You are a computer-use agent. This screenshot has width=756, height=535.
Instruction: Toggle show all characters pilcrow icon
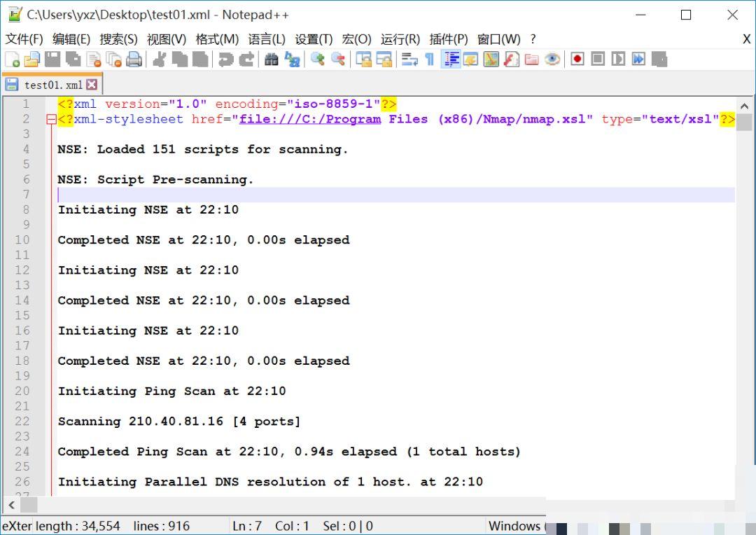(x=430, y=60)
